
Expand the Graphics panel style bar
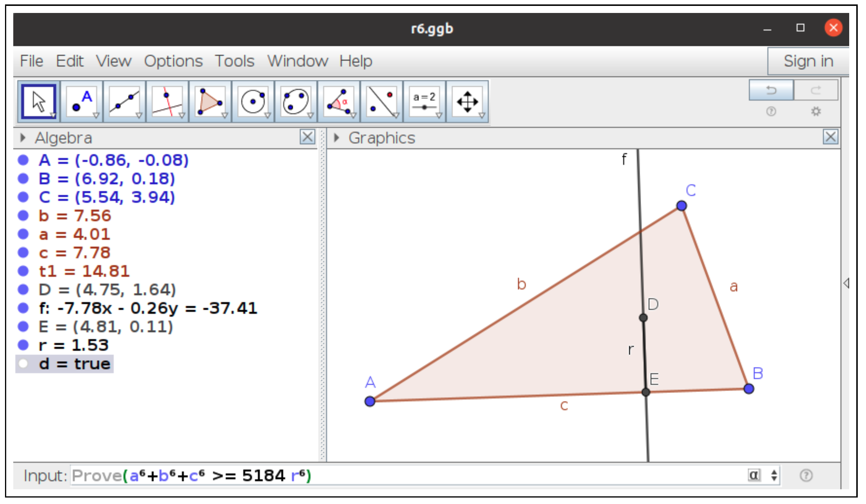[x=336, y=138]
